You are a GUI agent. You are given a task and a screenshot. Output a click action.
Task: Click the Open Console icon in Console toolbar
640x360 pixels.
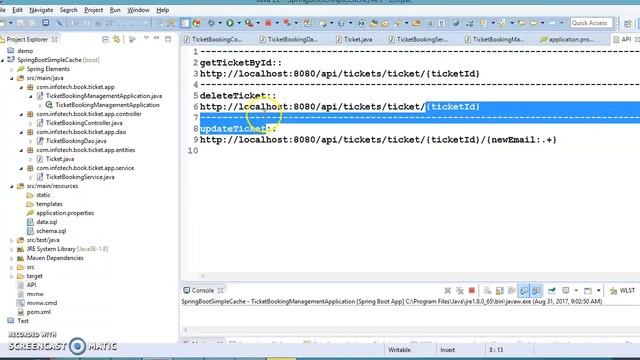click(588, 291)
